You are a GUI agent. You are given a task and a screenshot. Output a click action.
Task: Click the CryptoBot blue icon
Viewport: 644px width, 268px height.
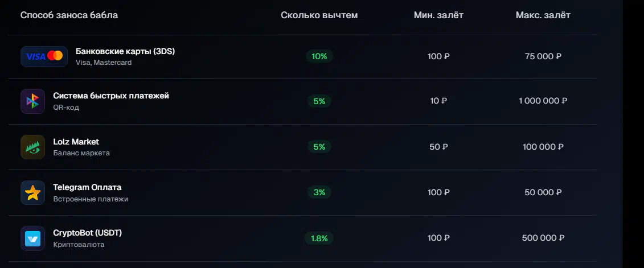tap(32, 238)
